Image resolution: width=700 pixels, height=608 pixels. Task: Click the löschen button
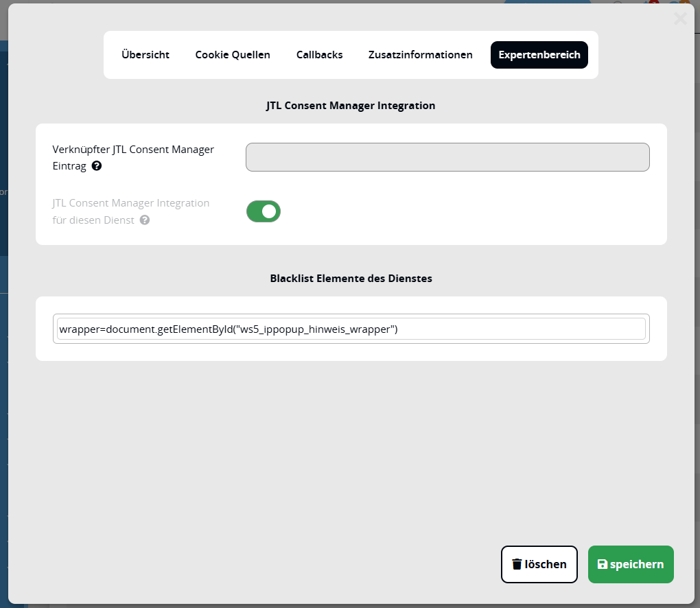539,564
